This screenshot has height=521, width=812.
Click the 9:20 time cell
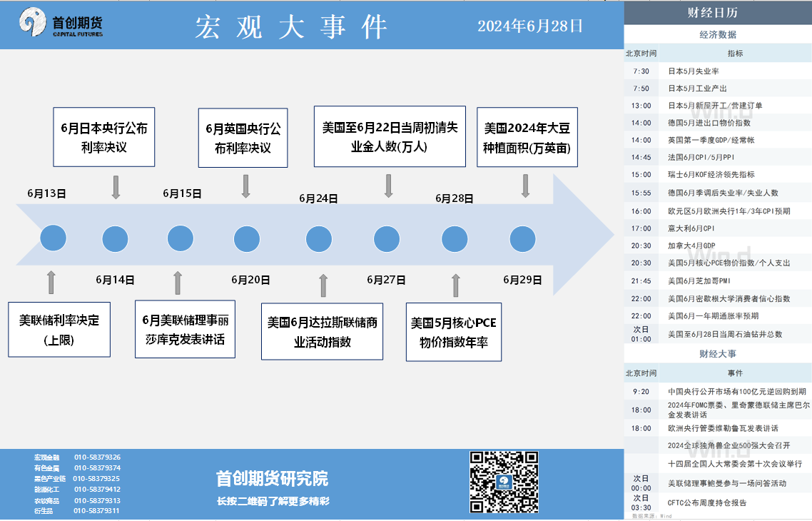tap(641, 392)
